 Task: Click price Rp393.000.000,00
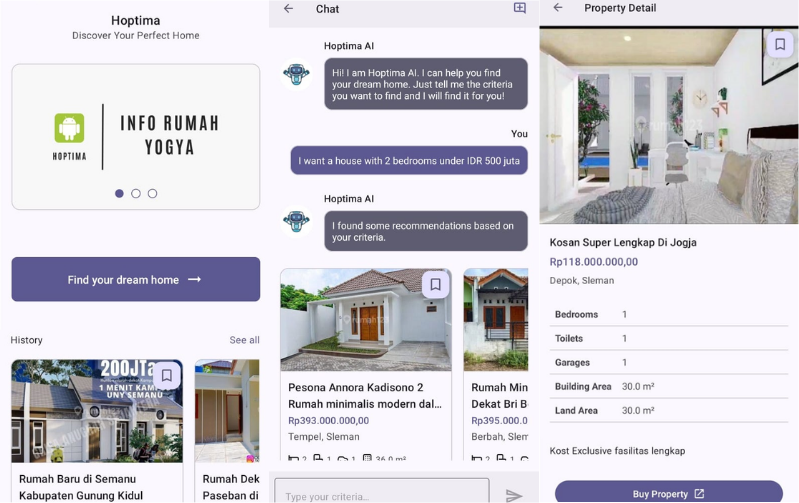coord(329,420)
